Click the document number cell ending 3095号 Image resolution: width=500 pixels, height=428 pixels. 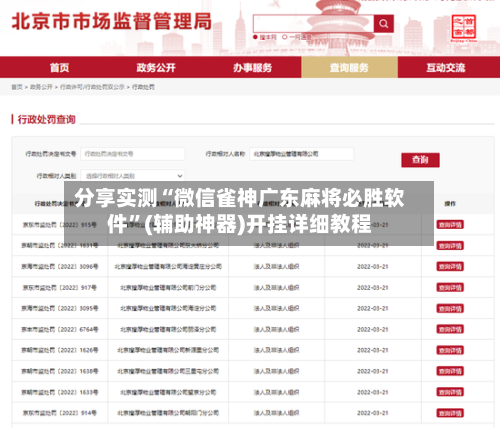pyautogui.click(x=60, y=309)
